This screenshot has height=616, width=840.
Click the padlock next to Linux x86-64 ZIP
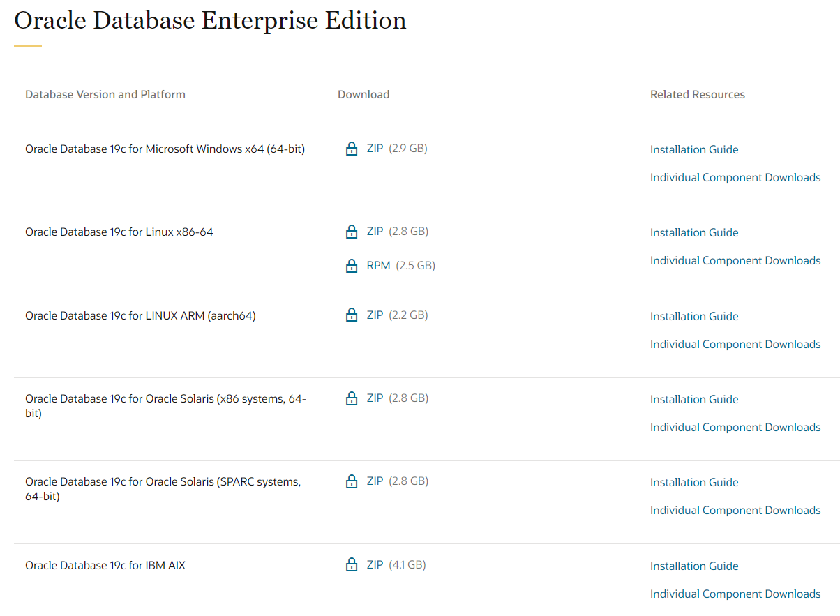351,231
